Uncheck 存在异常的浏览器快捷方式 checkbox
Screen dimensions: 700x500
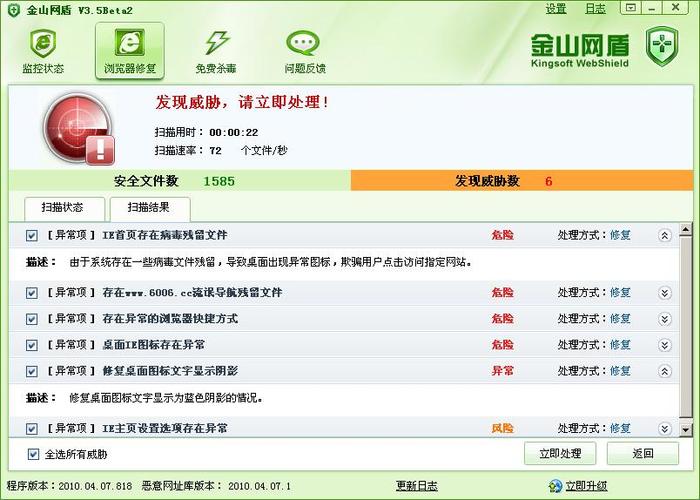(31, 319)
